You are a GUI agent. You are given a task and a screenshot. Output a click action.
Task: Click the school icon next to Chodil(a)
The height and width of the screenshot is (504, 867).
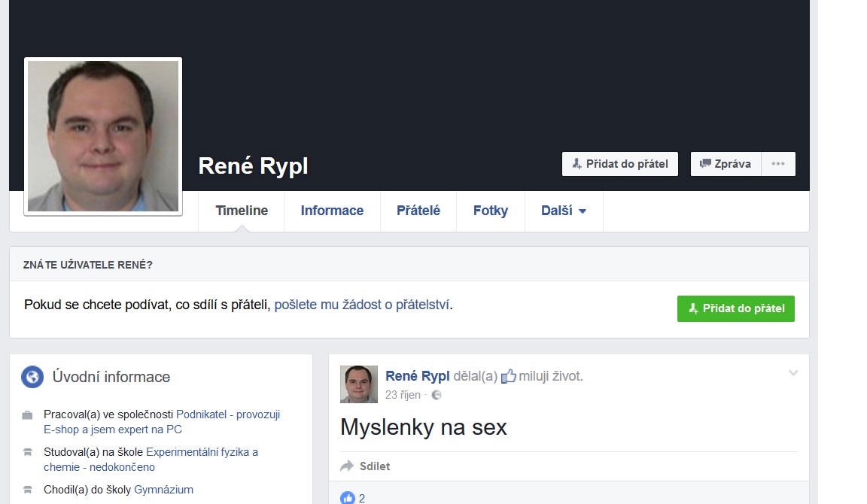click(x=28, y=490)
